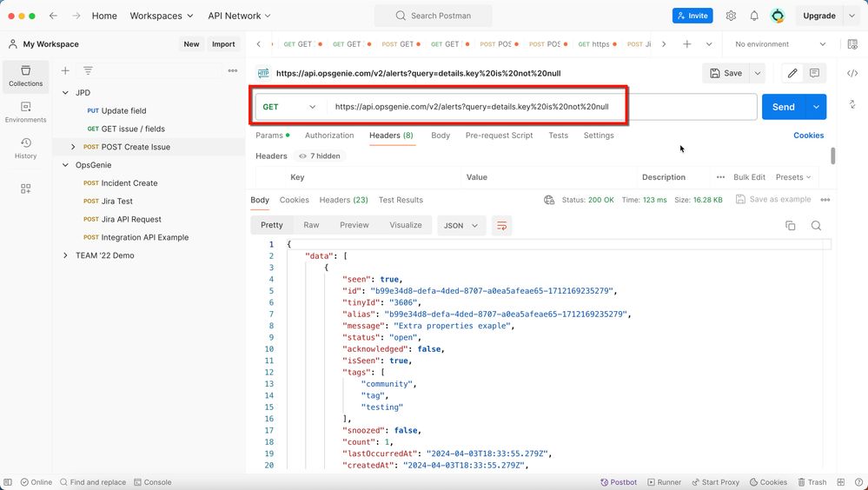Open the request comments icon
868x490 pixels.
tap(814, 73)
